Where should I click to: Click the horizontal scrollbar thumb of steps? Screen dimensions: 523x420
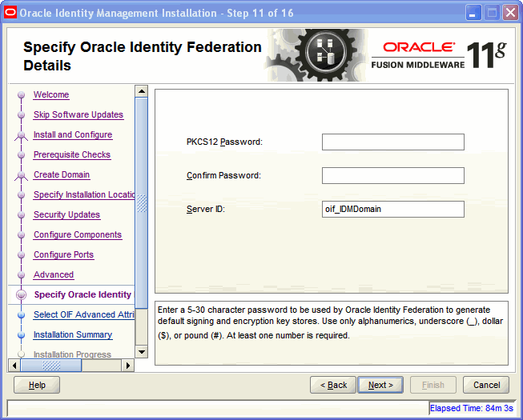(51, 366)
